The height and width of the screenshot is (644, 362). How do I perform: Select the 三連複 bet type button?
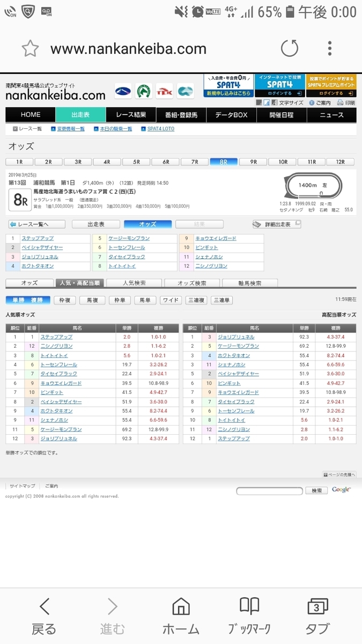[x=196, y=301]
